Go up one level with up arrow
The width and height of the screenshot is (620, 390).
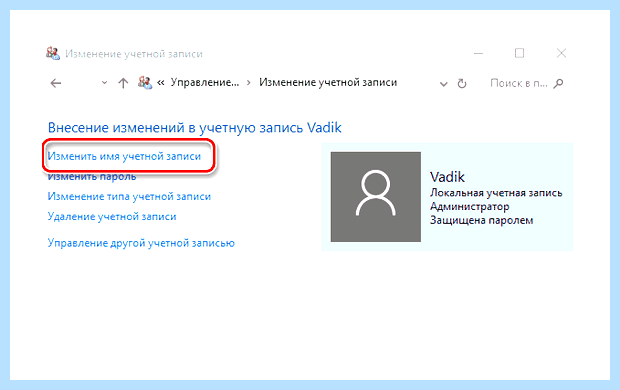123,83
